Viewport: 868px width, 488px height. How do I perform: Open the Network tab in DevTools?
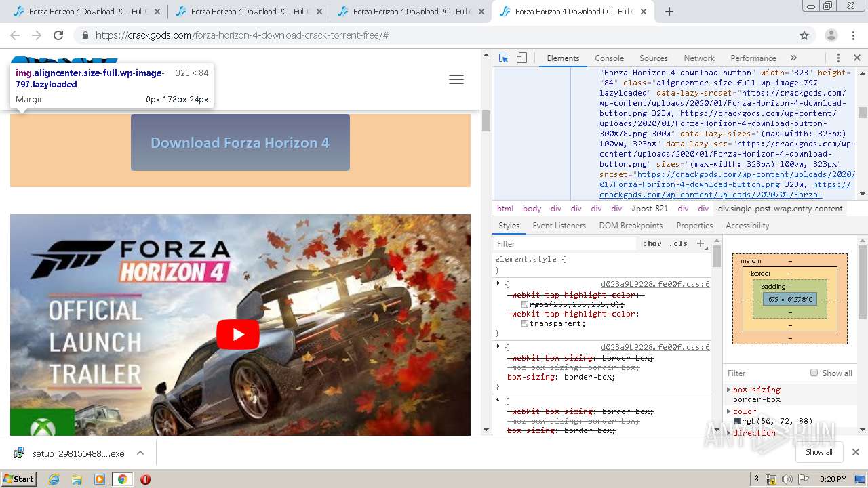[x=699, y=58]
